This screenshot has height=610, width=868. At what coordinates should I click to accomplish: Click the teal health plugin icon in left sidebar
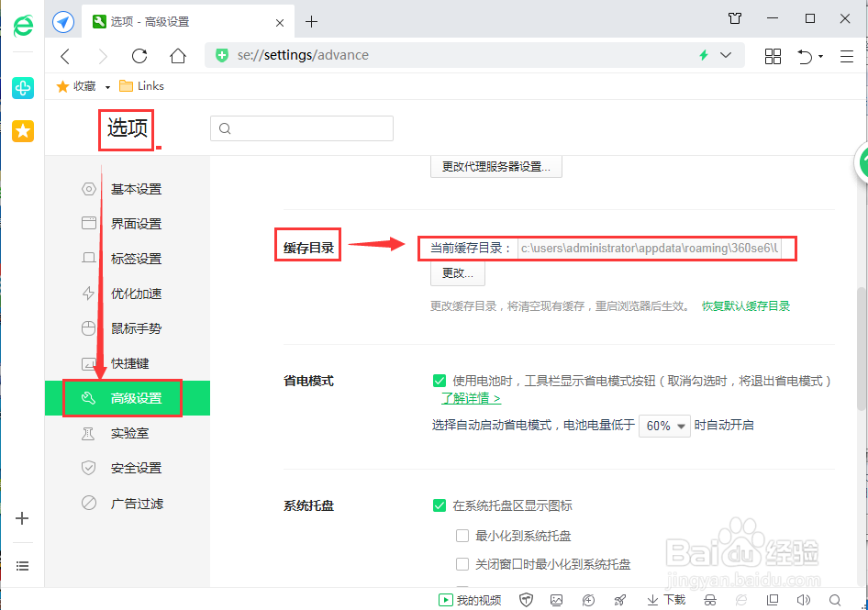[x=22, y=89]
